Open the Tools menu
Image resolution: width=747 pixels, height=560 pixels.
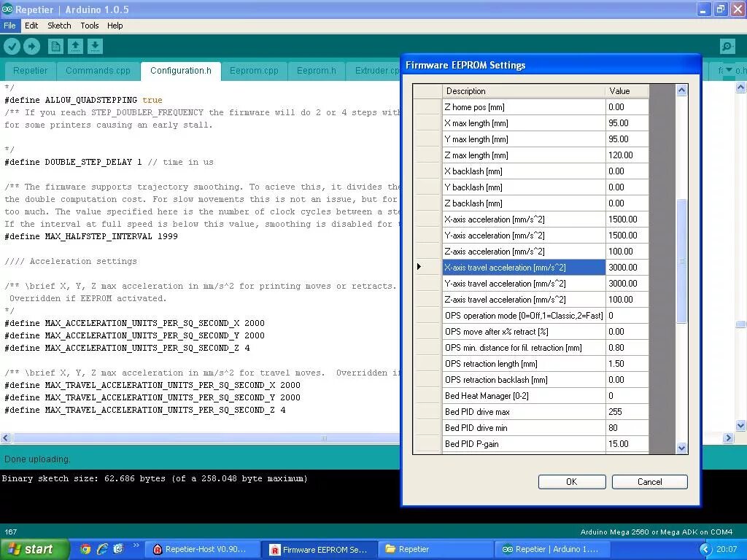[90, 26]
